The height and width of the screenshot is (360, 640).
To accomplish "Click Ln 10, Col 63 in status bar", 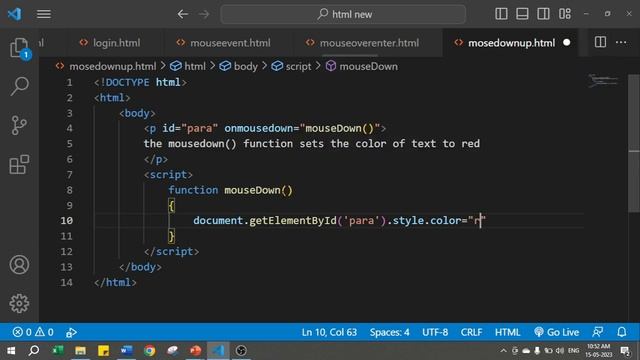I will click(329, 332).
